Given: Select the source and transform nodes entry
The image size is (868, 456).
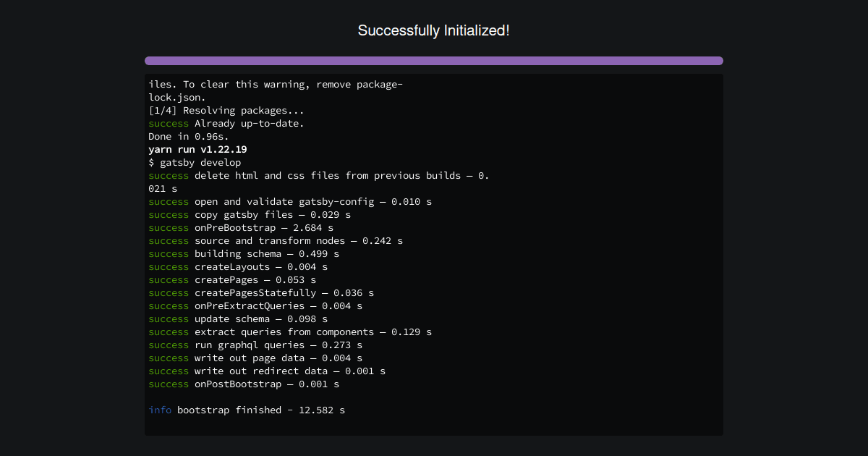Looking at the screenshot, I should (298, 240).
